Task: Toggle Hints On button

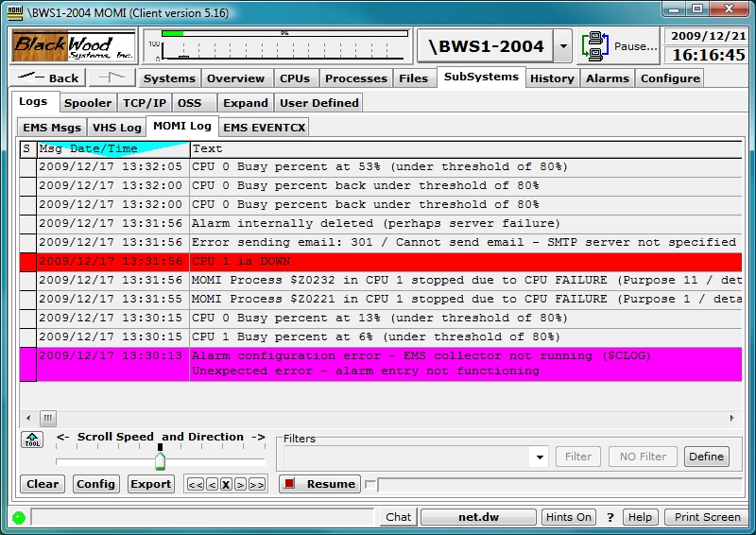Action: tap(569, 517)
